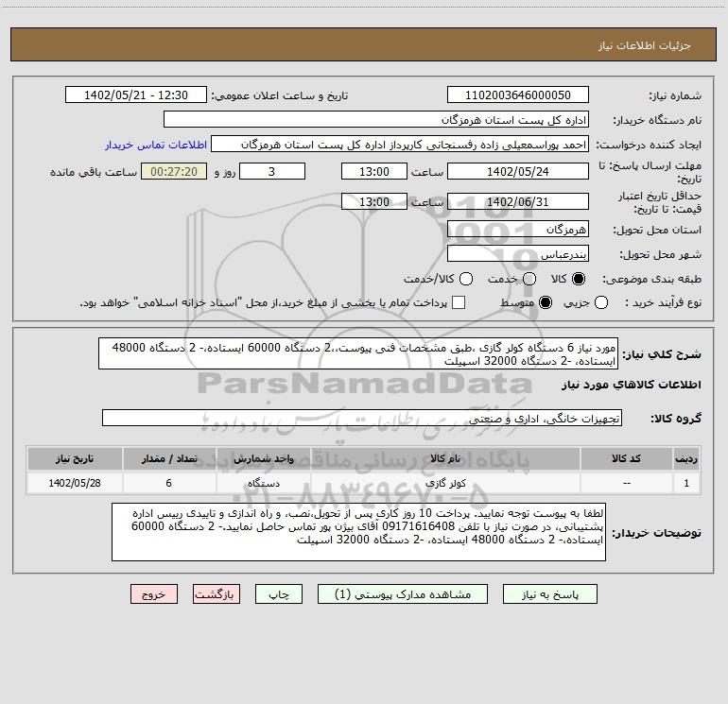Click the request creator name field
This screenshot has height=704, width=728.
coord(400,145)
